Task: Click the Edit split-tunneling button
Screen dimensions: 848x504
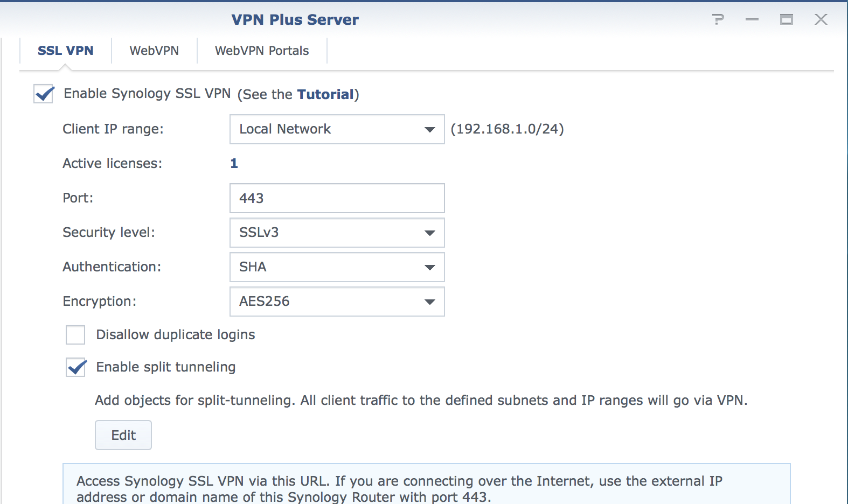Action: tap(123, 435)
